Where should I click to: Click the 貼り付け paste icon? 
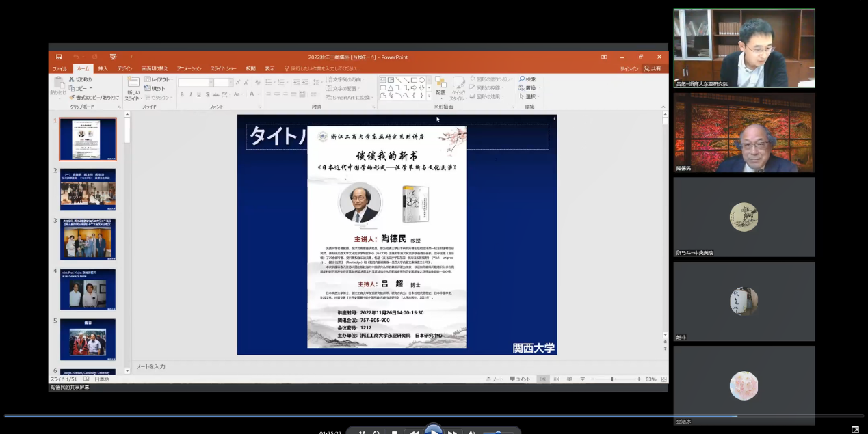[x=58, y=83]
